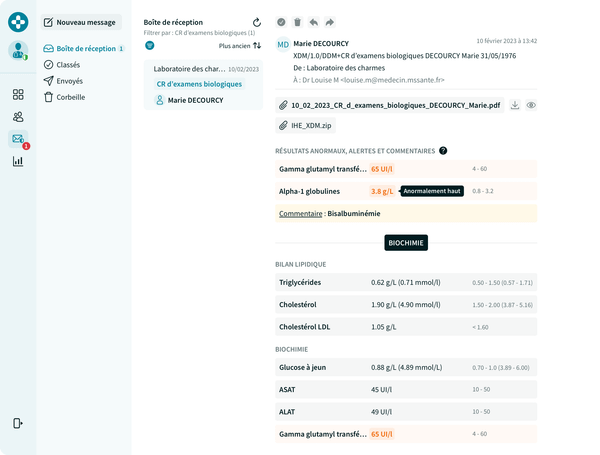Open the Classés folder
Image resolution: width=600 pixels, height=455 pixels.
click(x=62, y=65)
